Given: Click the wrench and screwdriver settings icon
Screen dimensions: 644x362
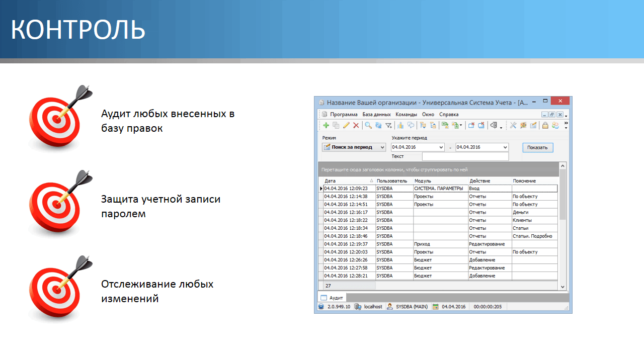Looking at the screenshot, I should (513, 125).
